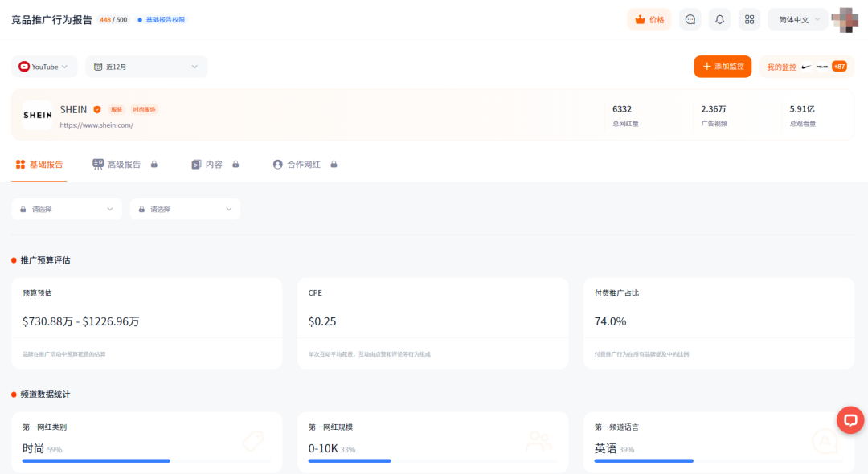Click the lock icon beside 合作网红 tab
This screenshot has width=868, height=474.
tap(334, 165)
